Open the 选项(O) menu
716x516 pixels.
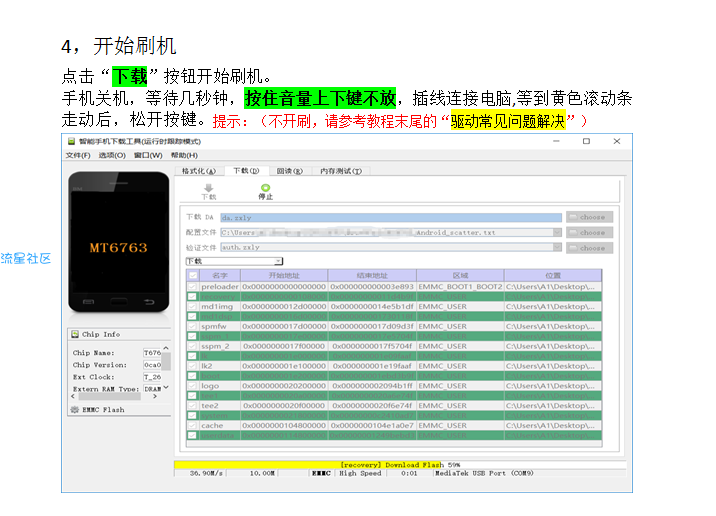(112, 155)
